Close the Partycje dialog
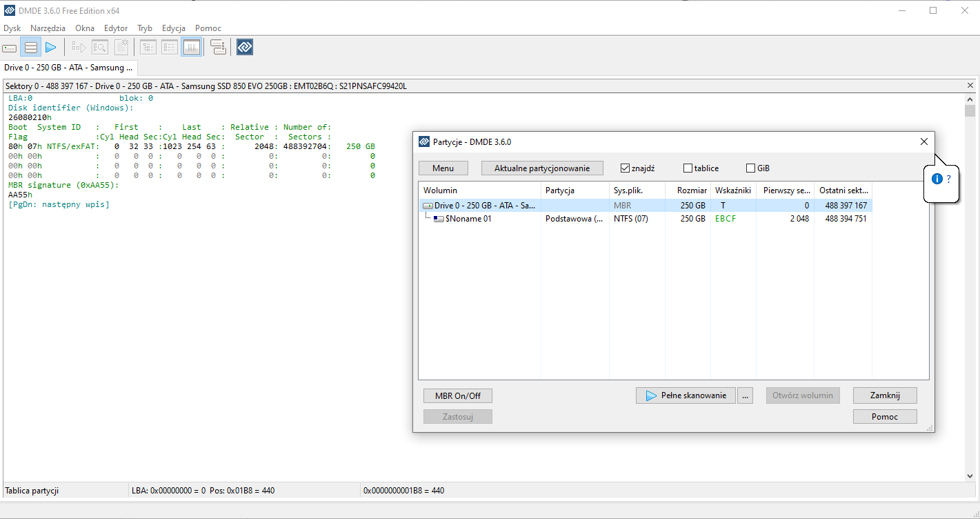Image resolution: width=980 pixels, height=519 pixels. click(924, 141)
